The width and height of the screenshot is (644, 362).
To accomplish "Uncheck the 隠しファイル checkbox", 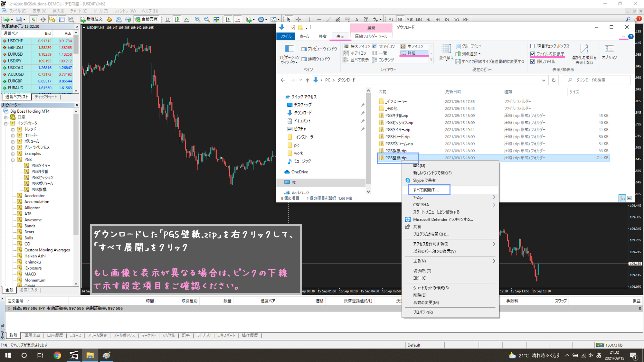I will tap(533, 61).
